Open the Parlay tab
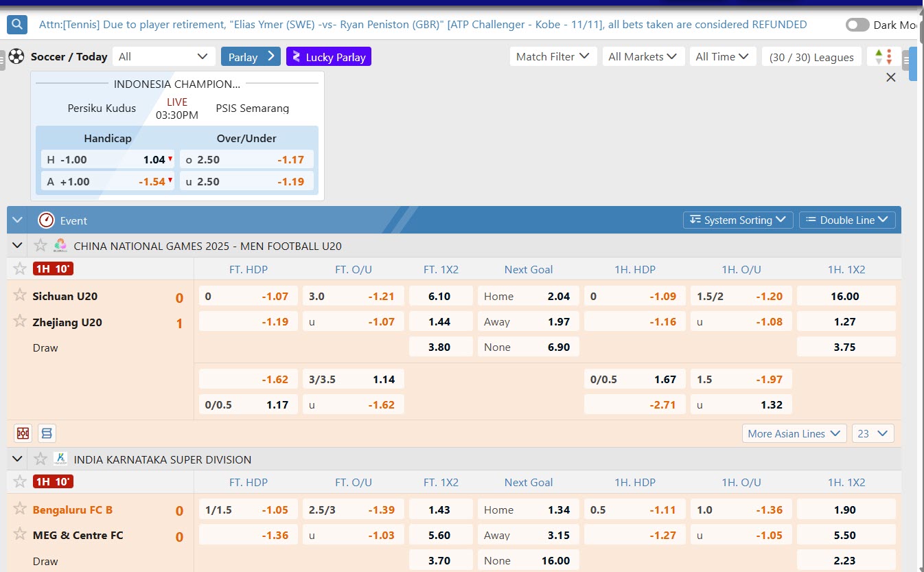The image size is (924, 572). coord(251,56)
